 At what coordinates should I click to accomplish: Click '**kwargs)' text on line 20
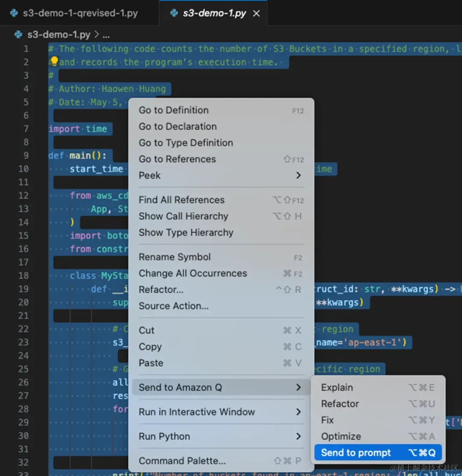(339, 302)
